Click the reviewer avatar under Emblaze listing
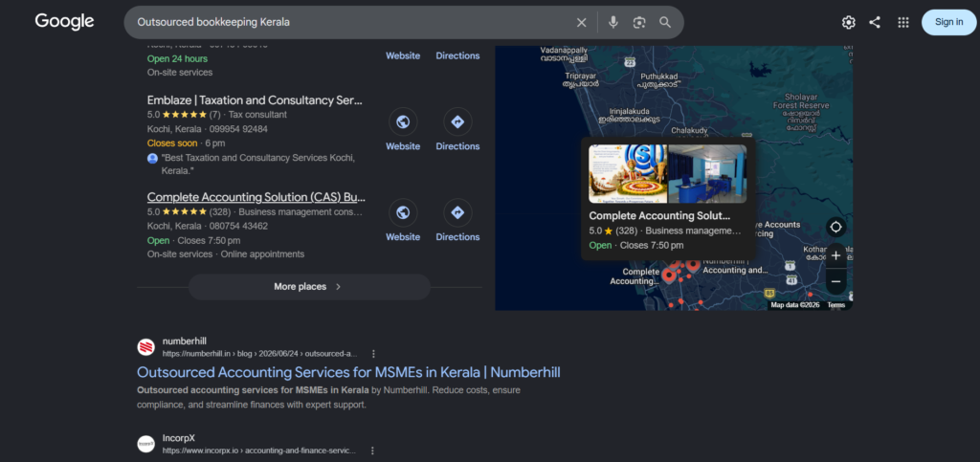 pyautogui.click(x=152, y=159)
